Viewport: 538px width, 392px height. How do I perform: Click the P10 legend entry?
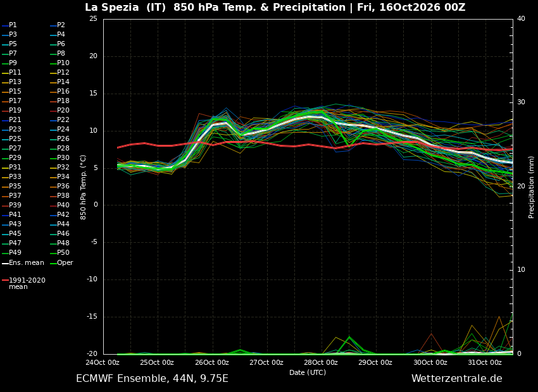click(59, 63)
